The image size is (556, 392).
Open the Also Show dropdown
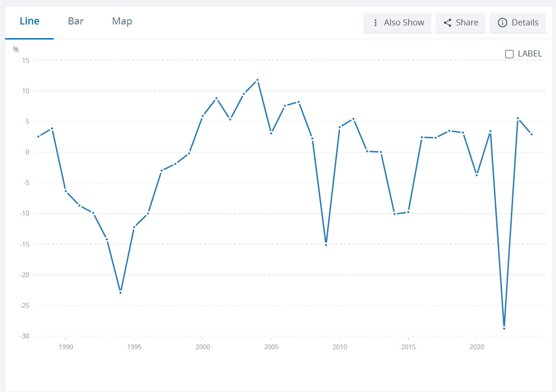tap(397, 23)
